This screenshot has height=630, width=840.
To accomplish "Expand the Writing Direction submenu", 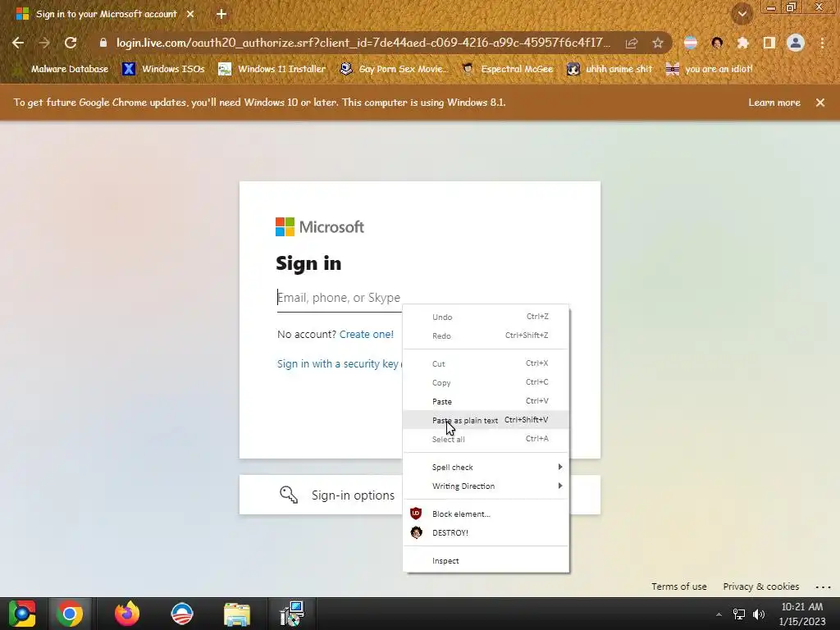I will pos(486,486).
